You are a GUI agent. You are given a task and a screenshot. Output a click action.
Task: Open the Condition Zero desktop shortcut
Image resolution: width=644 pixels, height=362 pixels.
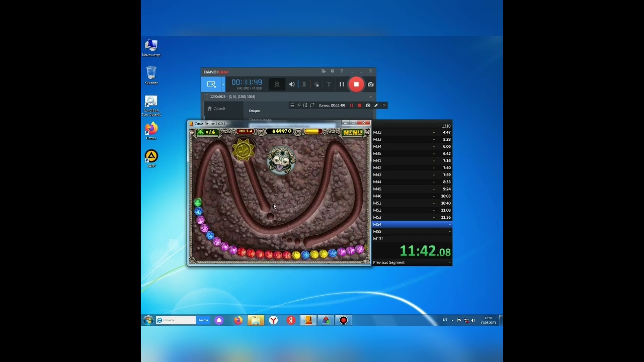pyautogui.click(x=151, y=106)
